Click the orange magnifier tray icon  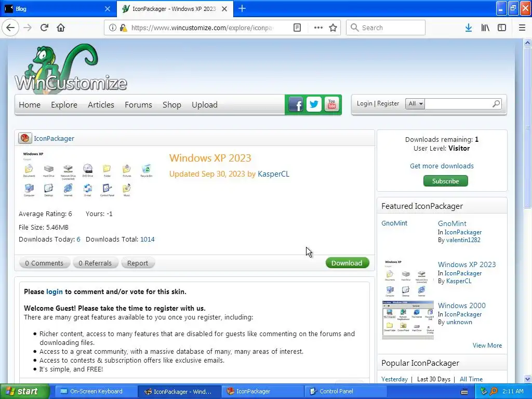pos(494,391)
